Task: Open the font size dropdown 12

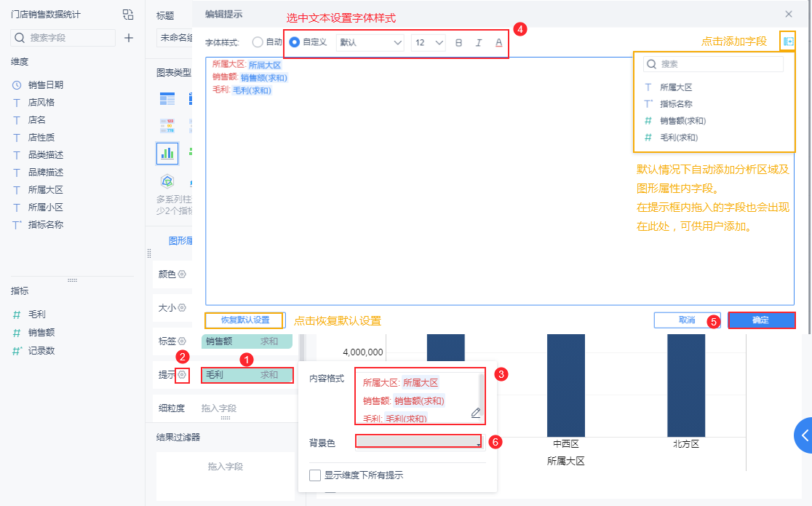Action: [429, 42]
